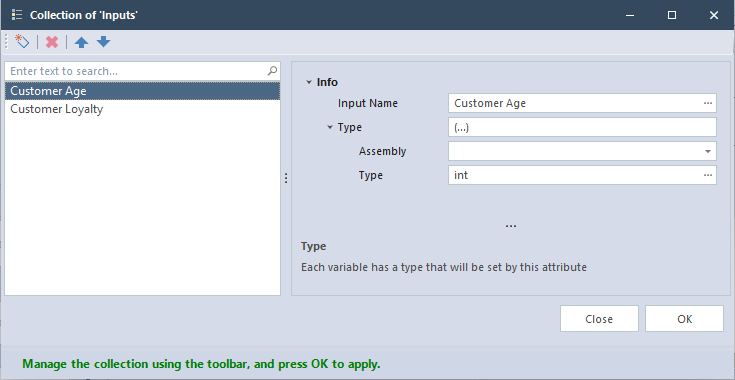Delete selected input with red X icon
The width and height of the screenshot is (735, 380).
tap(52, 42)
